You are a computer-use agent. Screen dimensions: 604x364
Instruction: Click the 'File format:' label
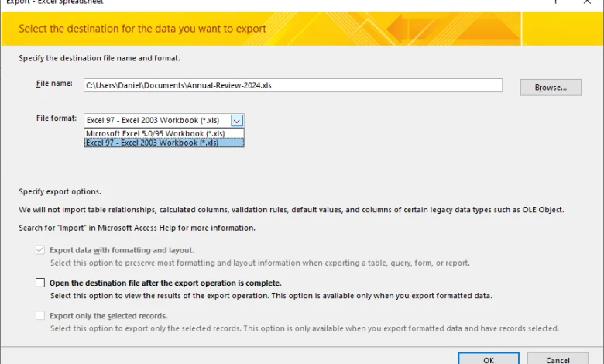click(57, 118)
